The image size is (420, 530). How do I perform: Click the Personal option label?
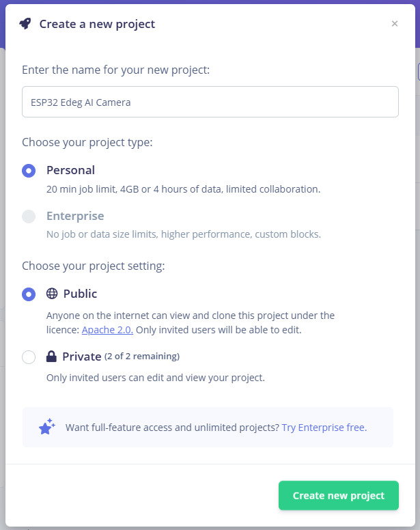coord(70,170)
